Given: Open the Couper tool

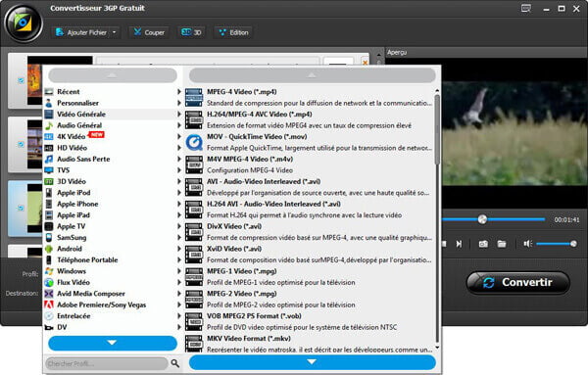Looking at the screenshot, I should pos(149,32).
